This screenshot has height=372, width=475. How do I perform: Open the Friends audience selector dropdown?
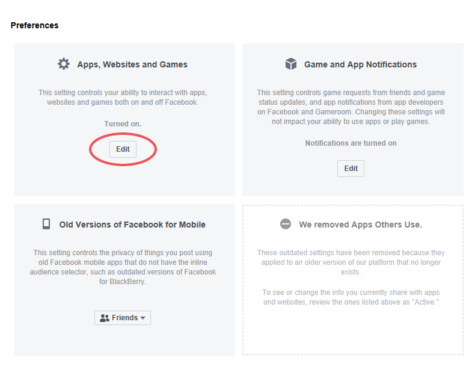tap(122, 318)
